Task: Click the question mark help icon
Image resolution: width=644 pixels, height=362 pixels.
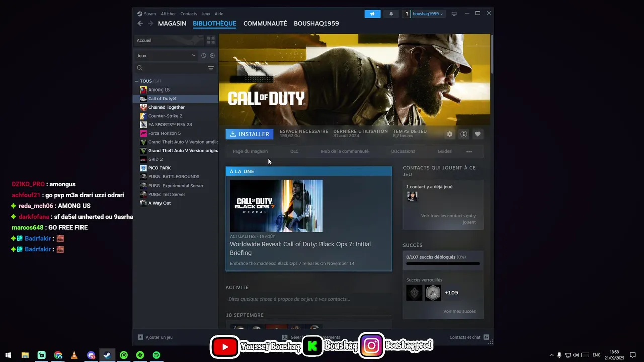Action: 407,14
